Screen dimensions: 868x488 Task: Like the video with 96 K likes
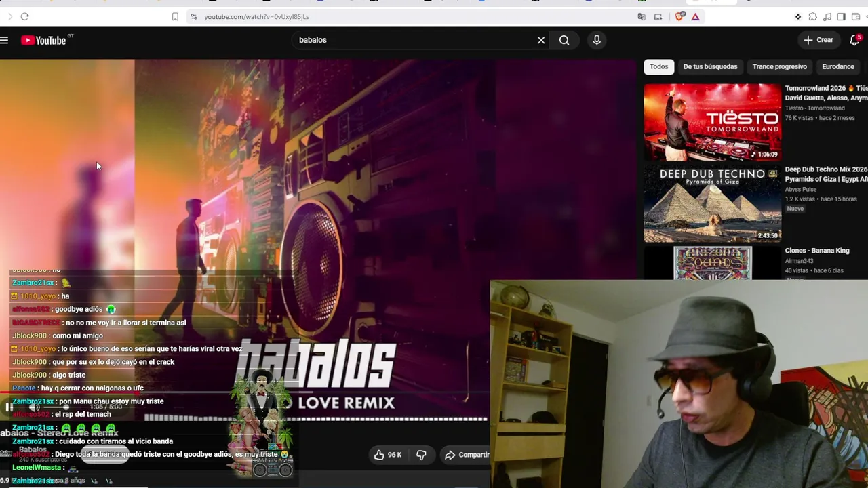point(388,455)
